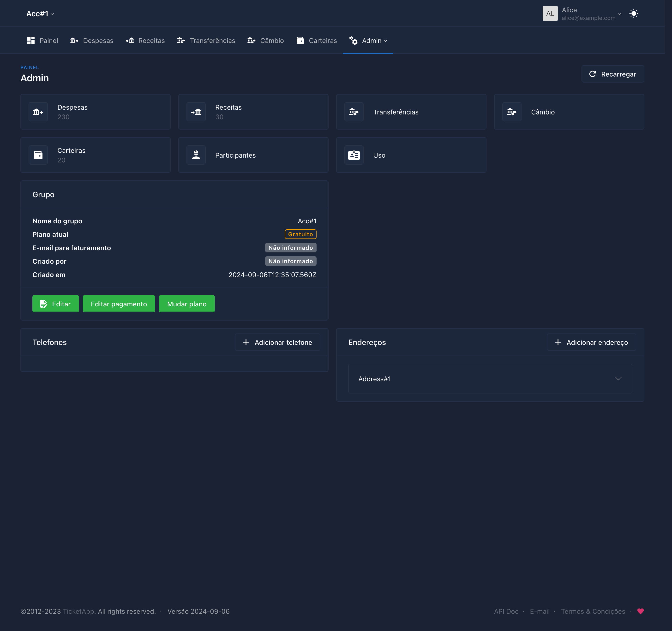This screenshot has height=631, width=672.
Task: Open the Carteiras 20 summary card
Action: coord(95,155)
